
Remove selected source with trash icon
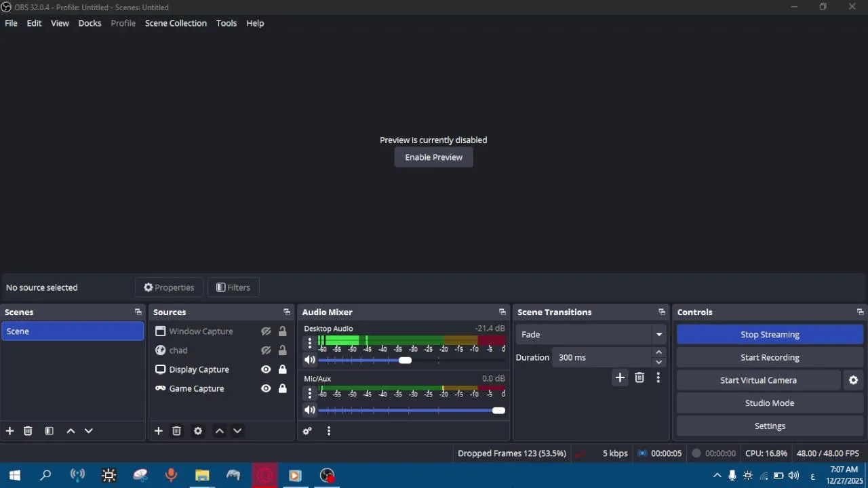(x=176, y=431)
